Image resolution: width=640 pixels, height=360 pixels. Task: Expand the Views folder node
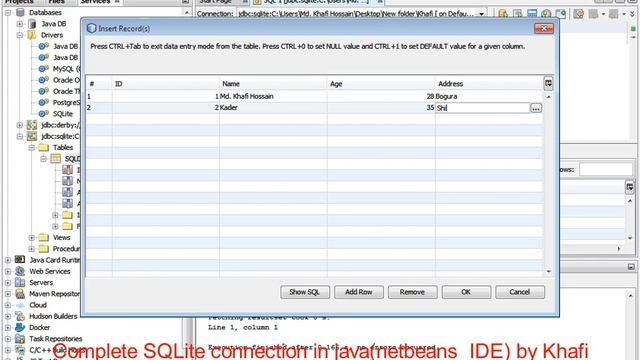pyautogui.click(x=31, y=238)
